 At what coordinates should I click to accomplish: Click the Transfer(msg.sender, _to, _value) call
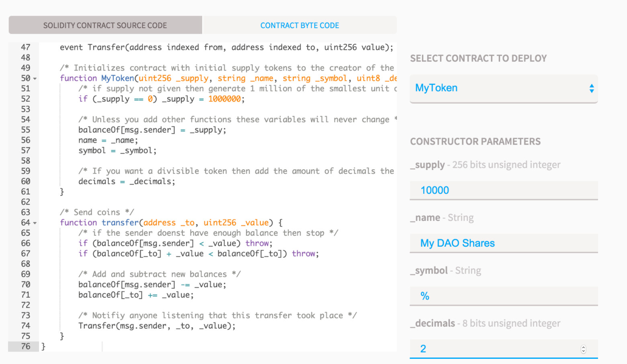(157, 326)
